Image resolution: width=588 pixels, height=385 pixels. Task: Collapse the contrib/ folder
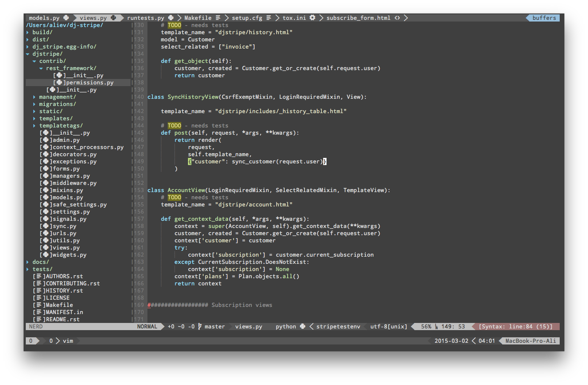(x=35, y=61)
